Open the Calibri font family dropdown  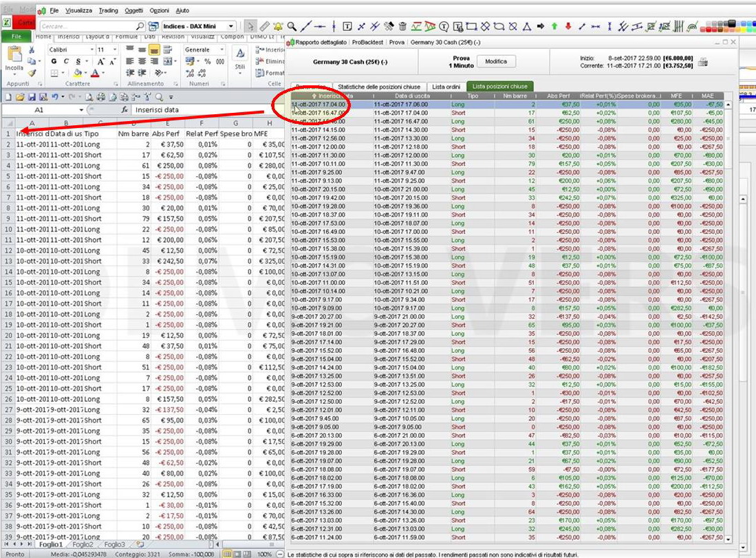pyautogui.click(x=92, y=50)
